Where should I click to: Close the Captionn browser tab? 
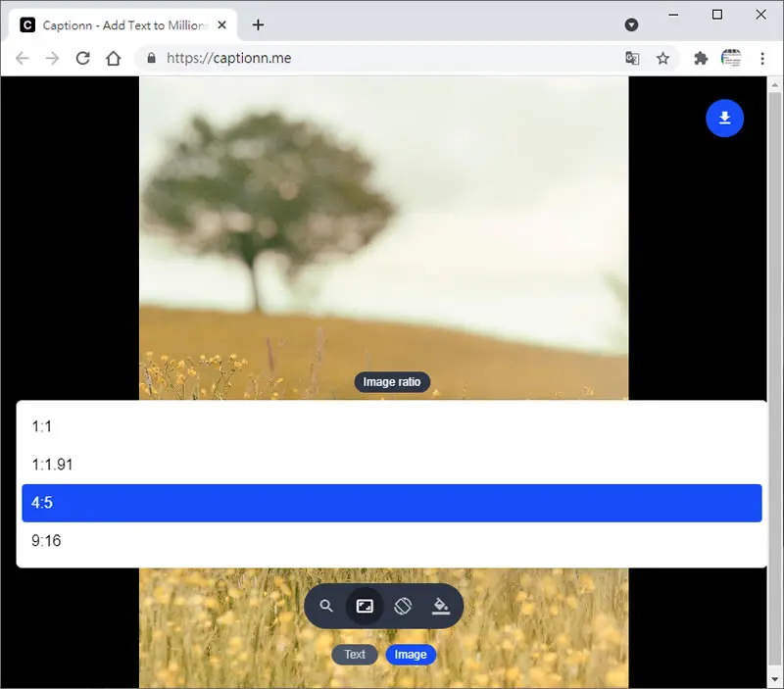pyautogui.click(x=222, y=25)
